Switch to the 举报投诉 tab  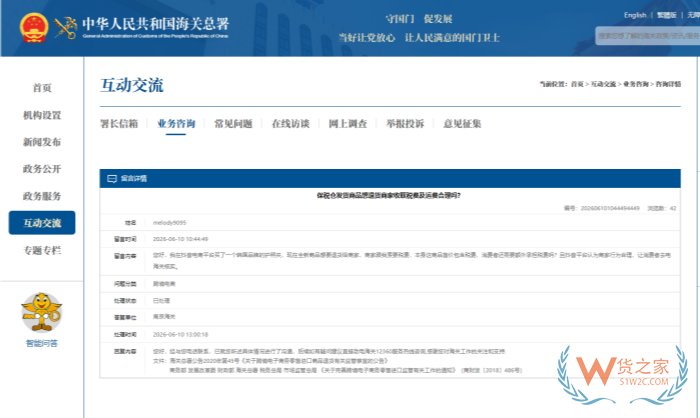pos(405,124)
